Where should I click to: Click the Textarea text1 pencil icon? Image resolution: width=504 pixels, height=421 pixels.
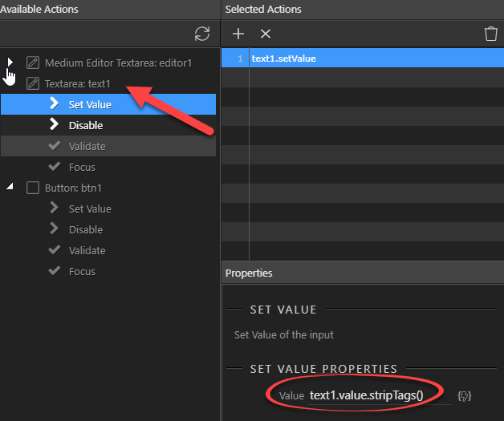coord(33,83)
